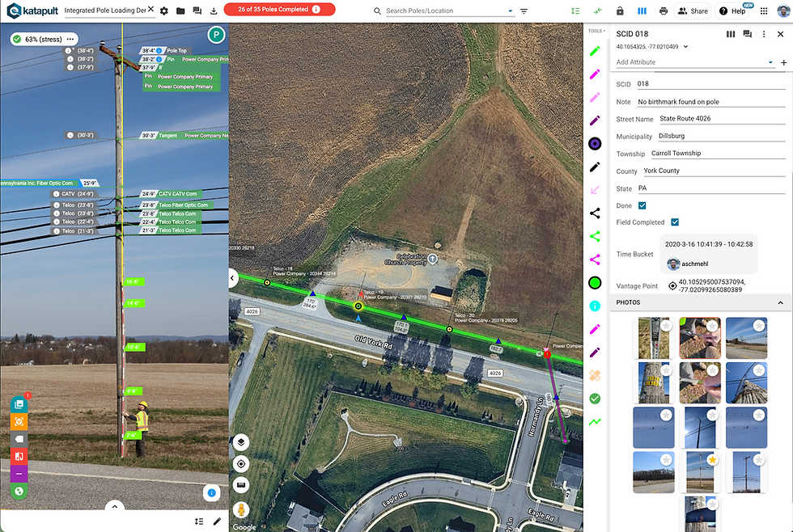The image size is (793, 532).
Task: Open the Add Attribute dropdown
Action: pyautogui.click(x=770, y=62)
